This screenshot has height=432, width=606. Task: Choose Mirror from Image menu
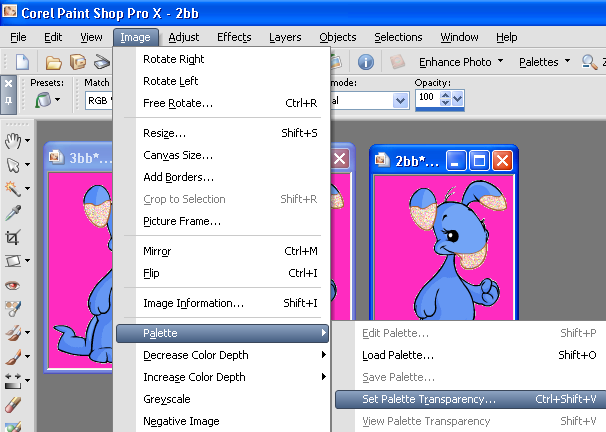tap(223, 251)
